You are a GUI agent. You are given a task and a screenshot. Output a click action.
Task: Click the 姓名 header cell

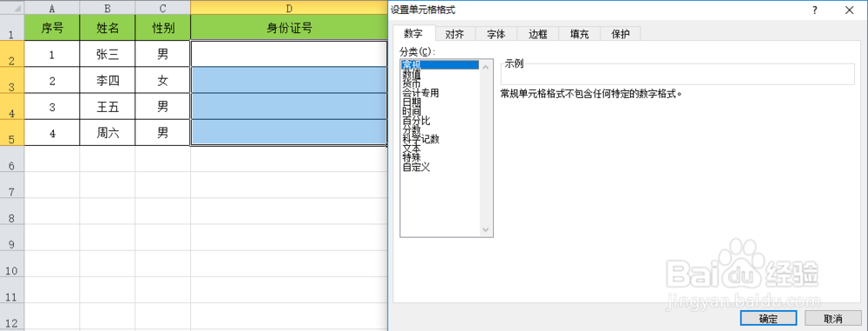coord(108,28)
